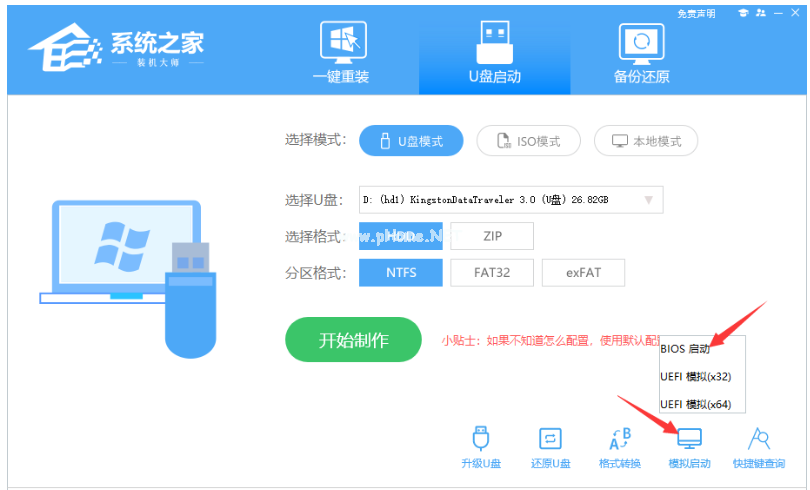
Task: Switch to the 一键重装 tab
Action: 341,53
